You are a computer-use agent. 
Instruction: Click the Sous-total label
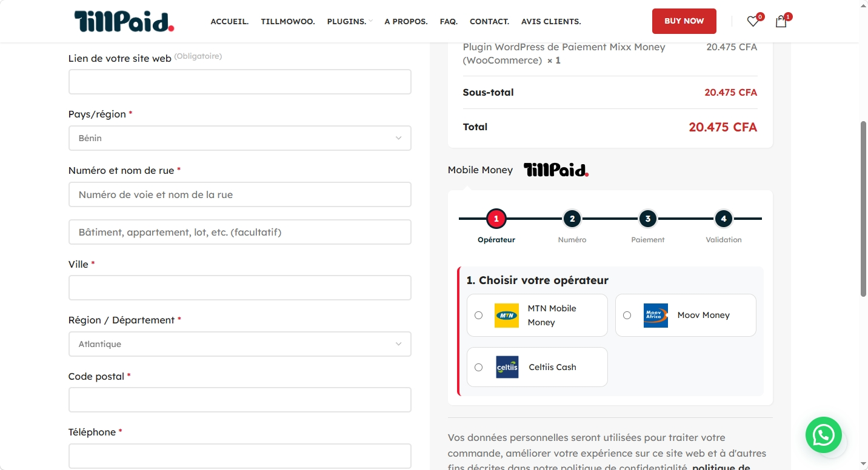488,93
